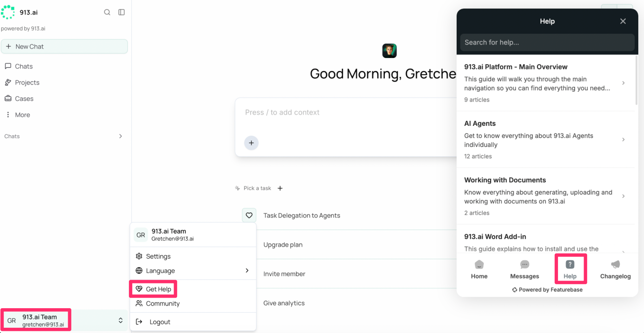Expand the Chats history section chevron

[120, 136]
